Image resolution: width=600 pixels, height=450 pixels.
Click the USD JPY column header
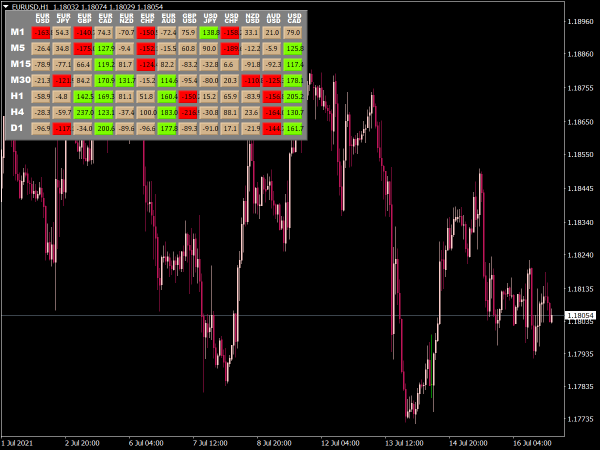coord(210,18)
